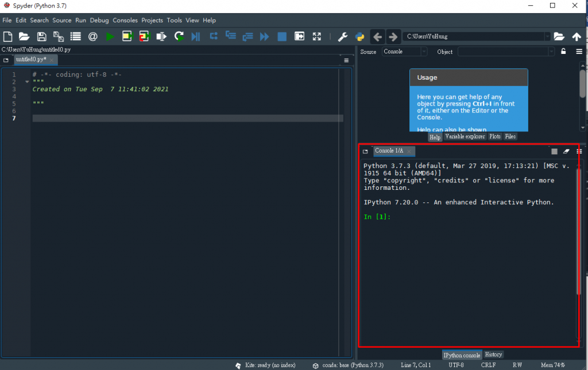Screen dimensions: 588x370
Task: Open PYTHONPATH manager Python icon
Action: click(360, 36)
